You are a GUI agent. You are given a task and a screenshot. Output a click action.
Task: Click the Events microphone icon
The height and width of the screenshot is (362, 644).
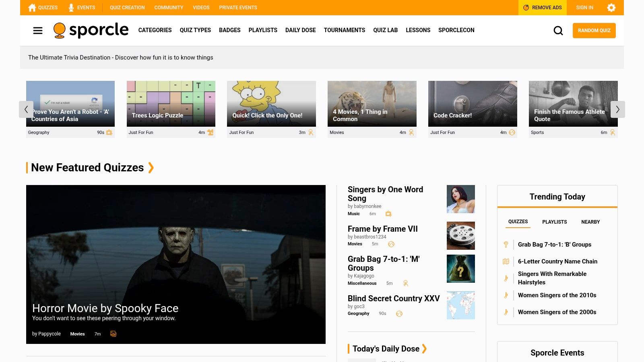[71, 8]
